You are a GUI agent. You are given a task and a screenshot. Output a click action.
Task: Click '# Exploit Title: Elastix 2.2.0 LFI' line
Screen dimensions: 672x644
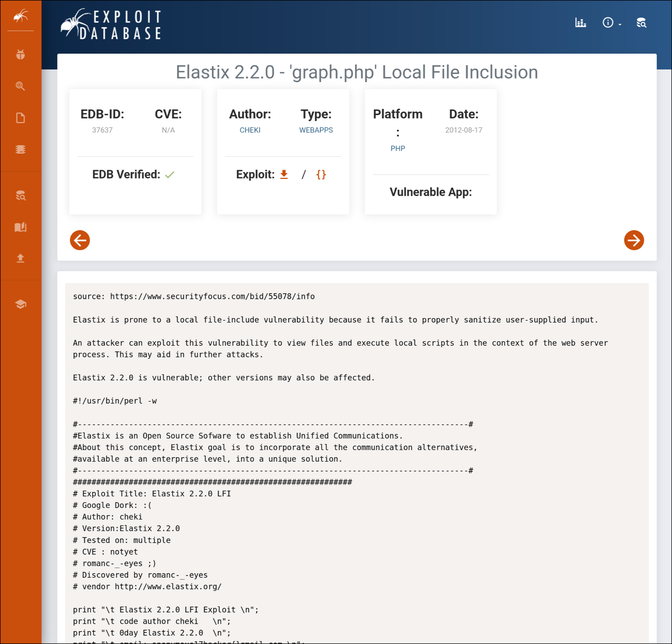[152, 494]
